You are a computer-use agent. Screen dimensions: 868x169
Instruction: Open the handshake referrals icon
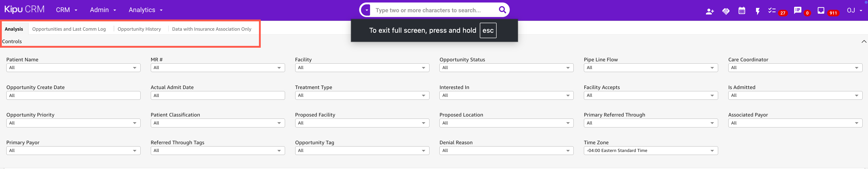click(726, 11)
